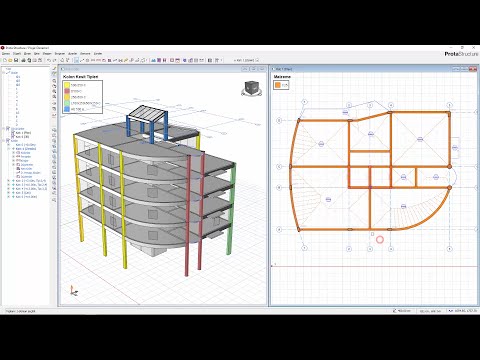Open the Değiştir menu

tap(60, 53)
